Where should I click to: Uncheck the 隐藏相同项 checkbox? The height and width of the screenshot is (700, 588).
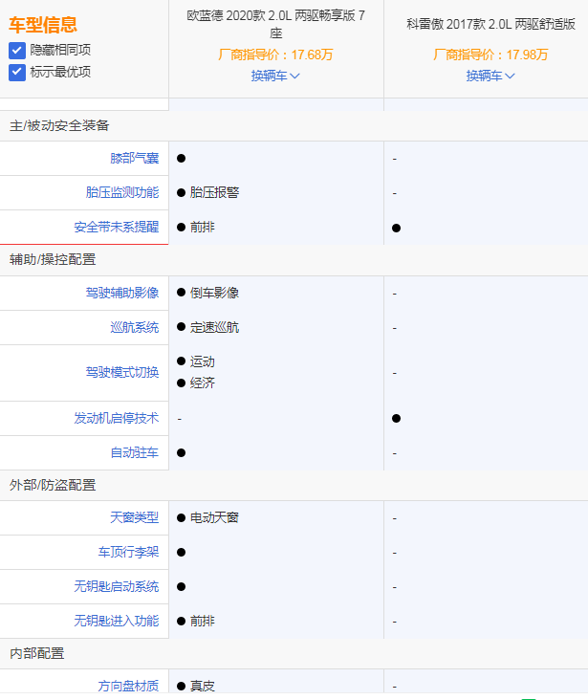click(x=17, y=50)
